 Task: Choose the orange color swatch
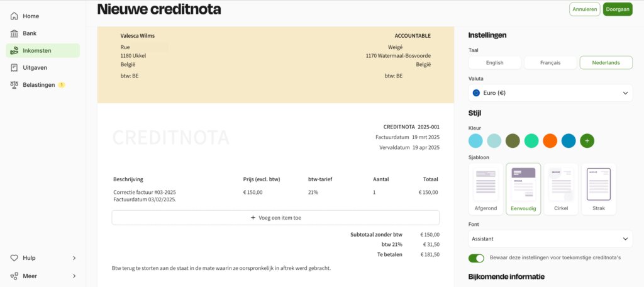click(x=550, y=140)
